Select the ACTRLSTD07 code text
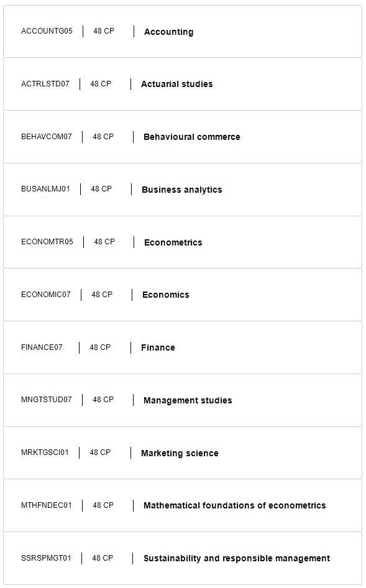 pyautogui.click(x=45, y=84)
